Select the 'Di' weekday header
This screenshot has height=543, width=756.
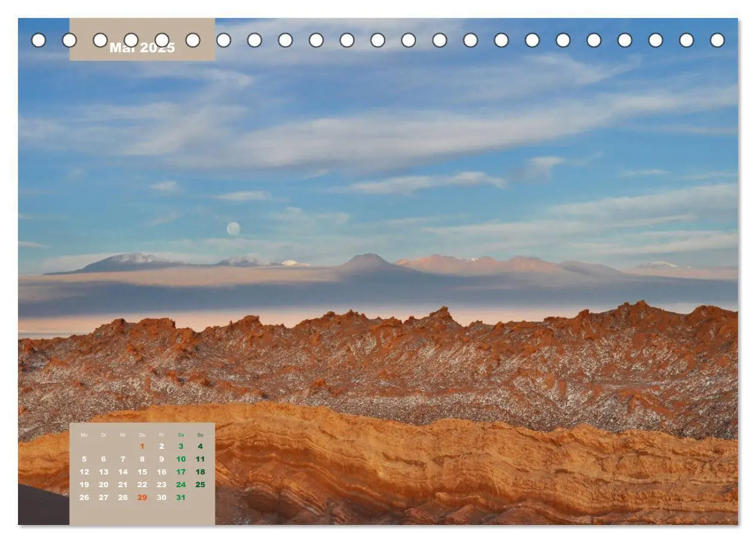pos(103,435)
